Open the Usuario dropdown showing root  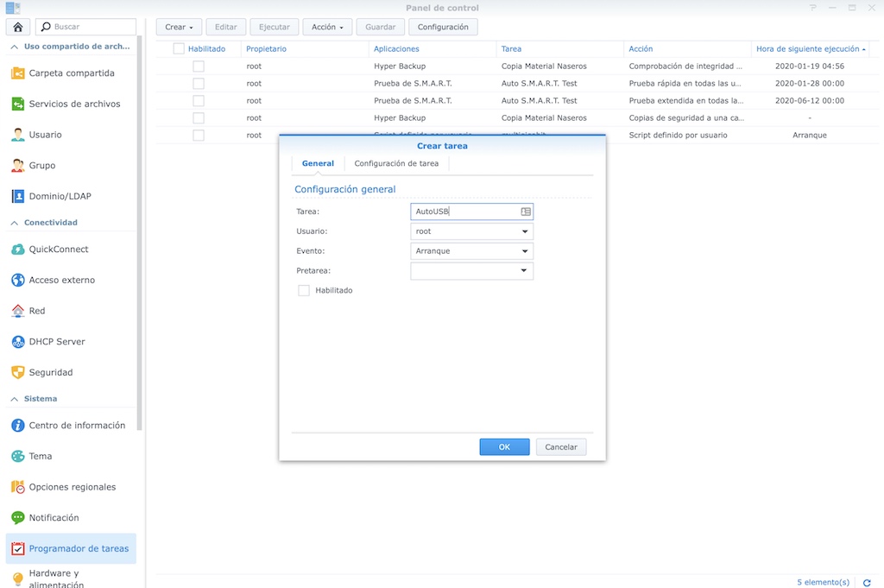(x=471, y=231)
